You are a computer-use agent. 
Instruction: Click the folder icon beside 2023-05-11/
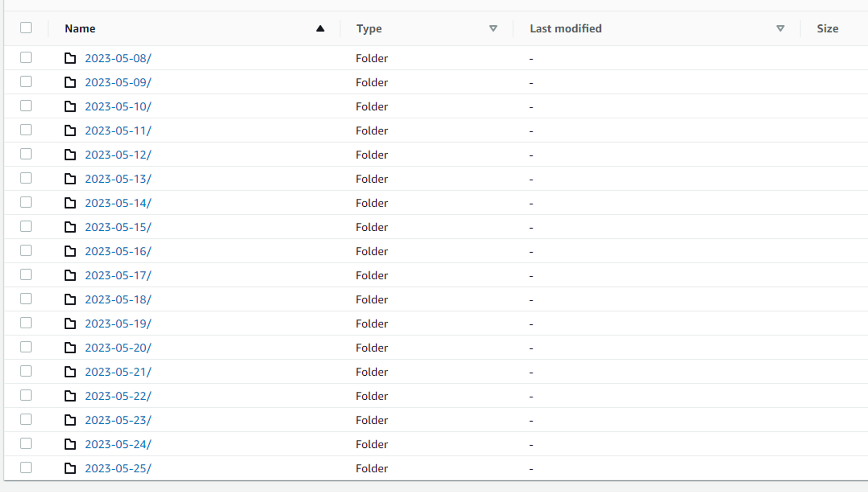click(x=70, y=131)
